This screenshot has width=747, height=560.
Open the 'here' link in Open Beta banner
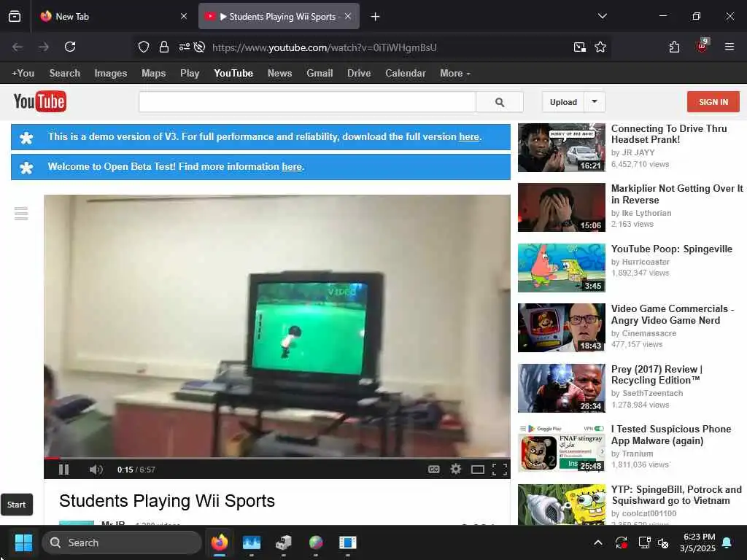292,167
